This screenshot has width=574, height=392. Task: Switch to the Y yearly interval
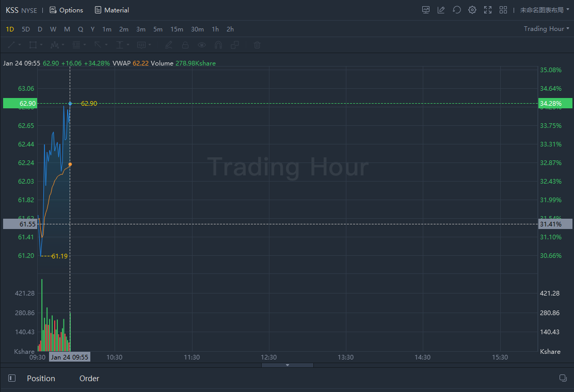[92, 29]
